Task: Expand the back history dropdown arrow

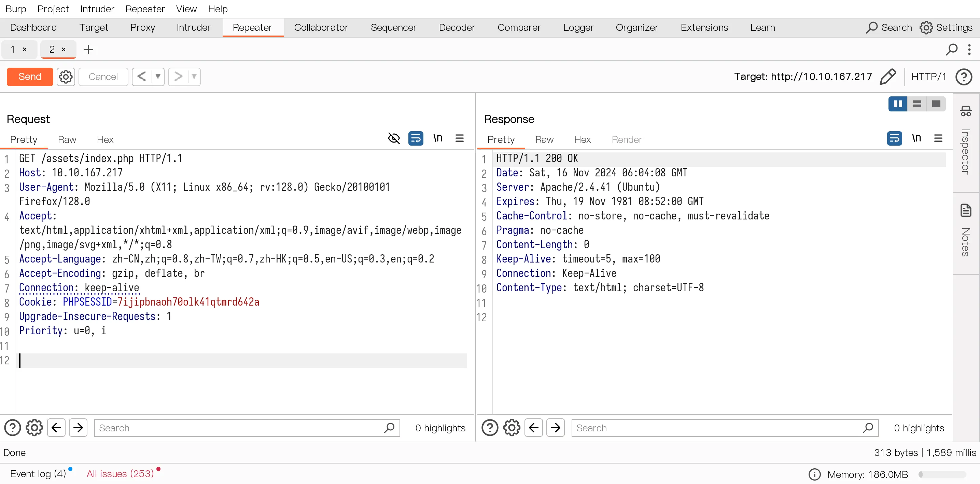Action: [x=158, y=77]
